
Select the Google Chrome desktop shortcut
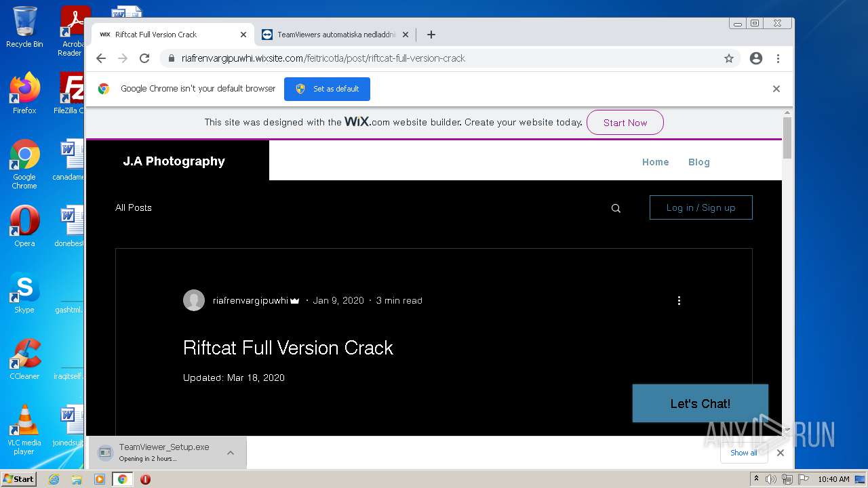[x=24, y=164]
